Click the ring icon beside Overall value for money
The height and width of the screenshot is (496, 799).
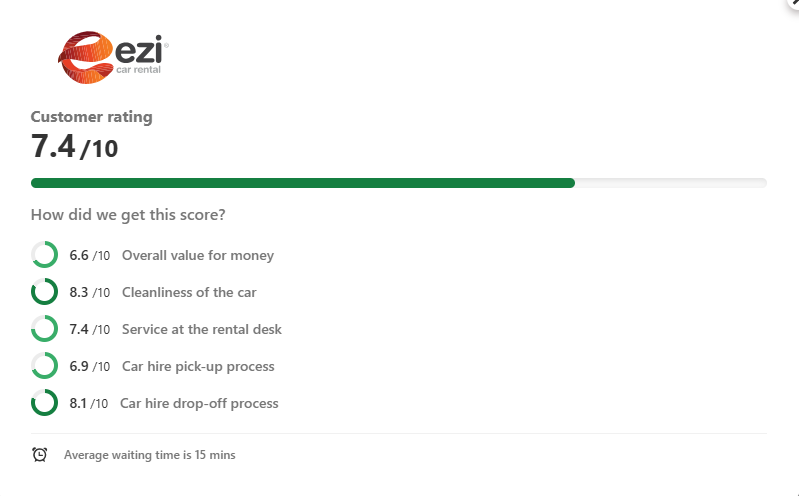[44, 255]
